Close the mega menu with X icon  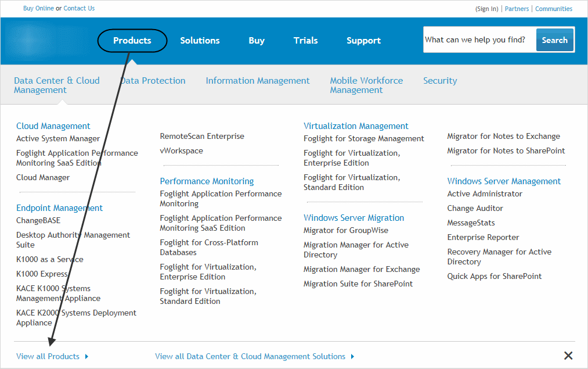(x=568, y=356)
